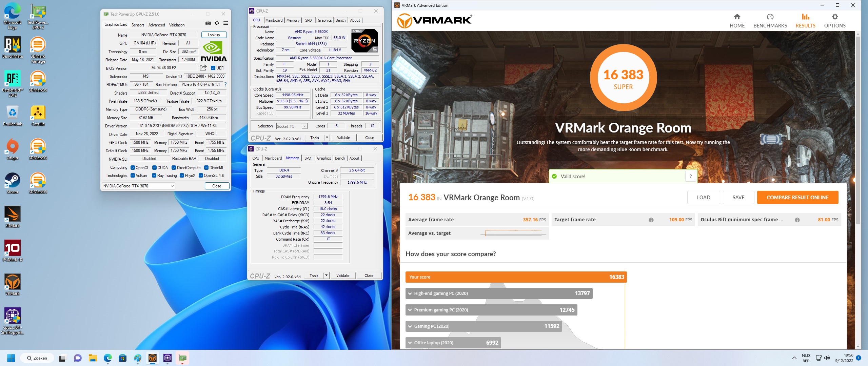Show hidden system tray icons chevron
868x366 pixels.
(794, 358)
